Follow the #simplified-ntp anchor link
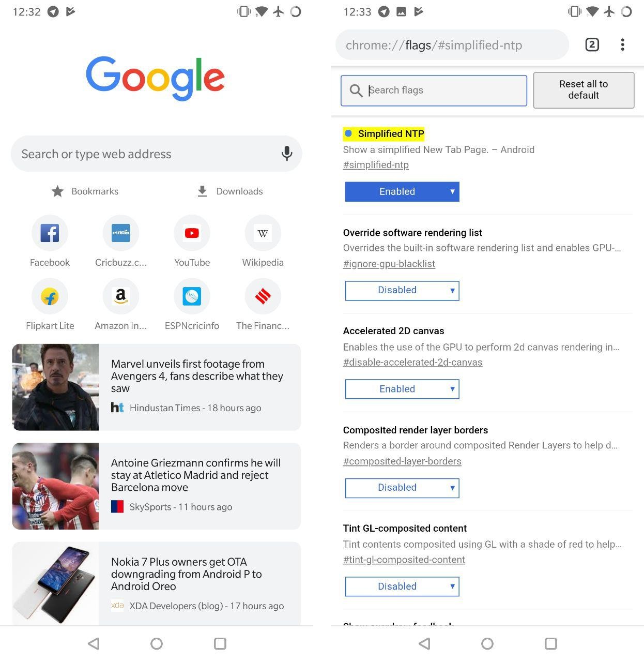 click(x=376, y=165)
